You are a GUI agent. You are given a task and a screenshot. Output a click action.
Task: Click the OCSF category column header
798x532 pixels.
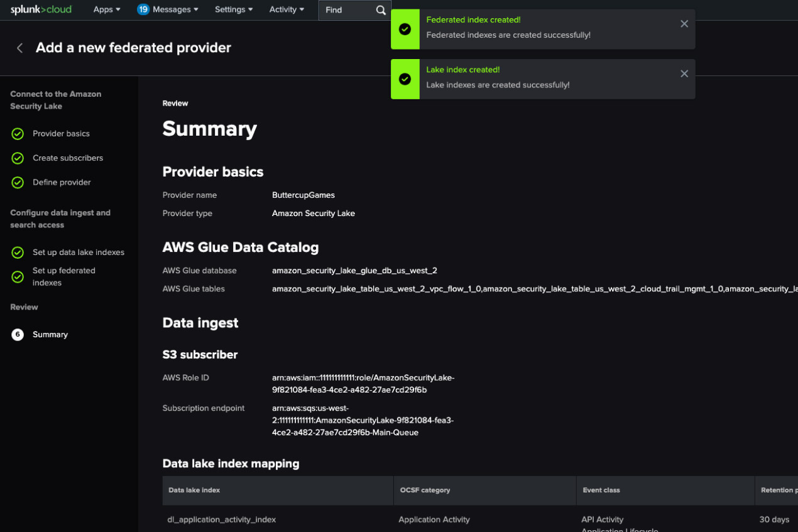[x=425, y=490]
